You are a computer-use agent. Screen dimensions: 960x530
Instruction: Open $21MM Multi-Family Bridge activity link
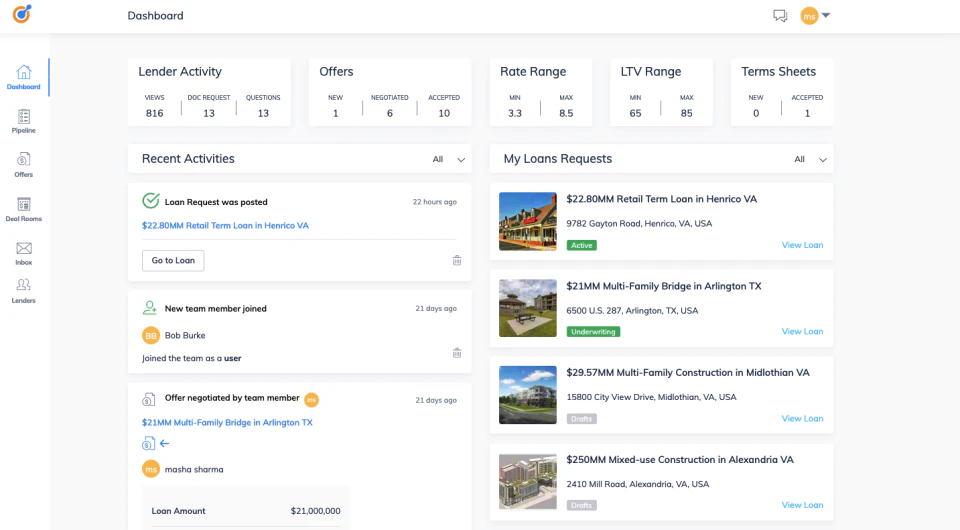point(227,422)
